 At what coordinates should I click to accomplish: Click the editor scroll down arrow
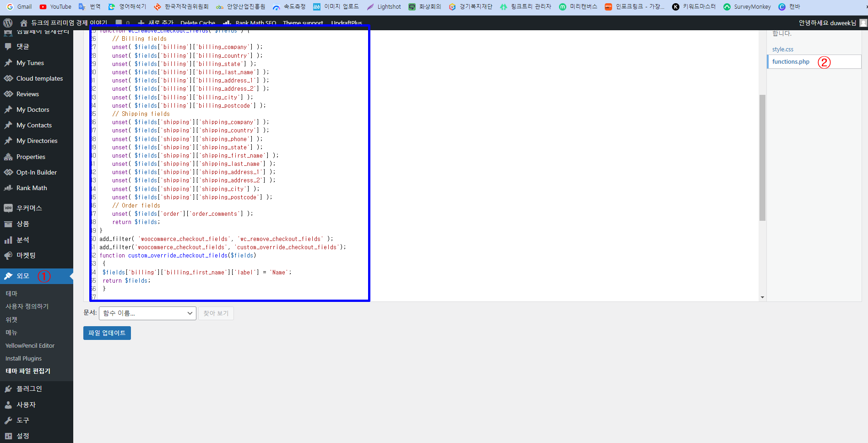click(x=762, y=297)
